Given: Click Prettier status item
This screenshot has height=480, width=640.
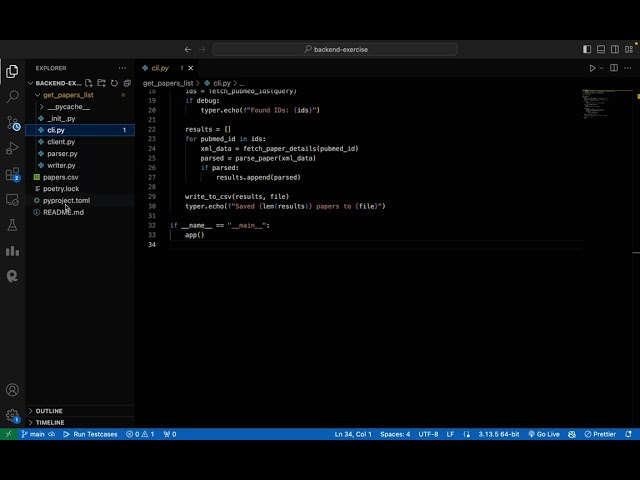Looking at the screenshot, I should [600, 434].
